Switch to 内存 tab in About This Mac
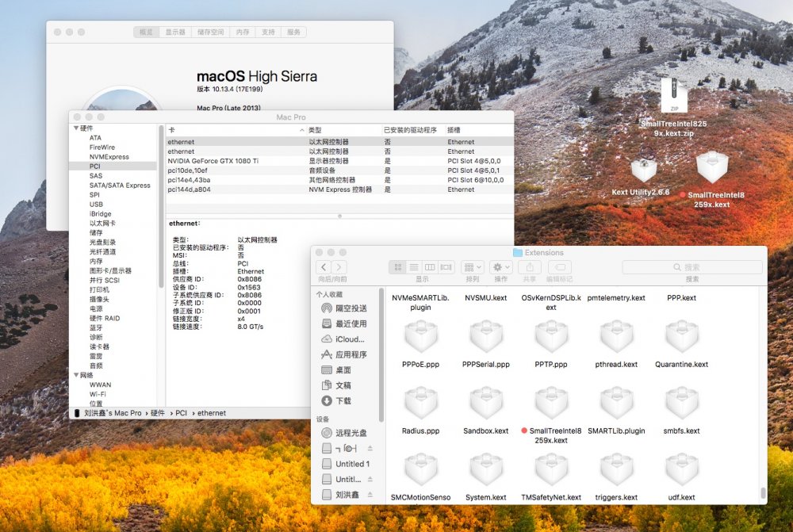Image resolution: width=793 pixels, height=532 pixels. [243, 32]
